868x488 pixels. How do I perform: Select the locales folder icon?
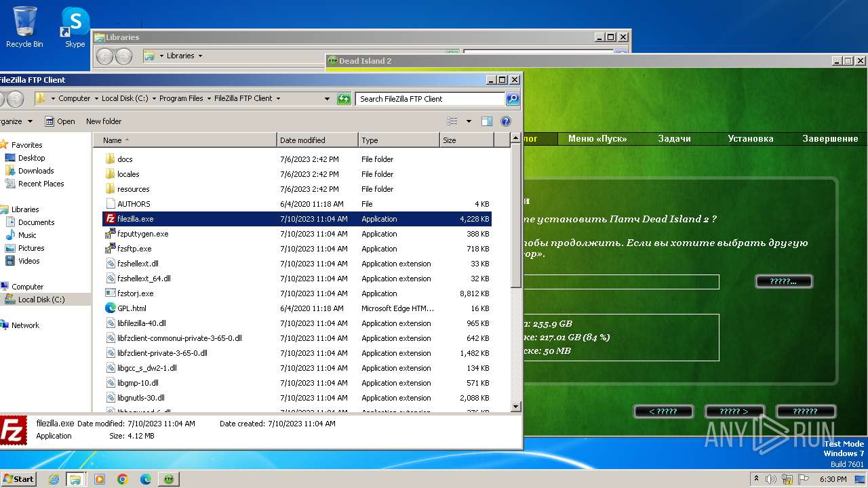111,174
